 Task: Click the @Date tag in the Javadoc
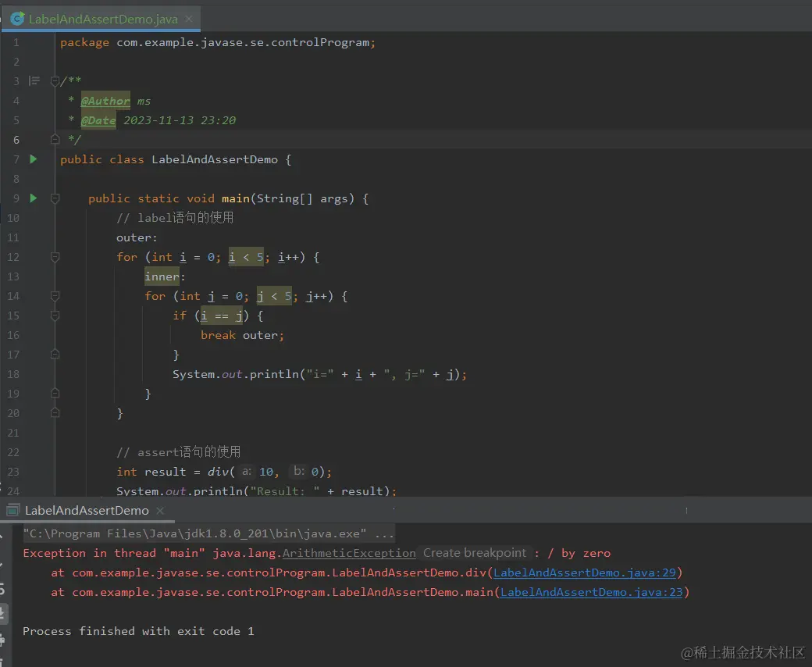98,120
